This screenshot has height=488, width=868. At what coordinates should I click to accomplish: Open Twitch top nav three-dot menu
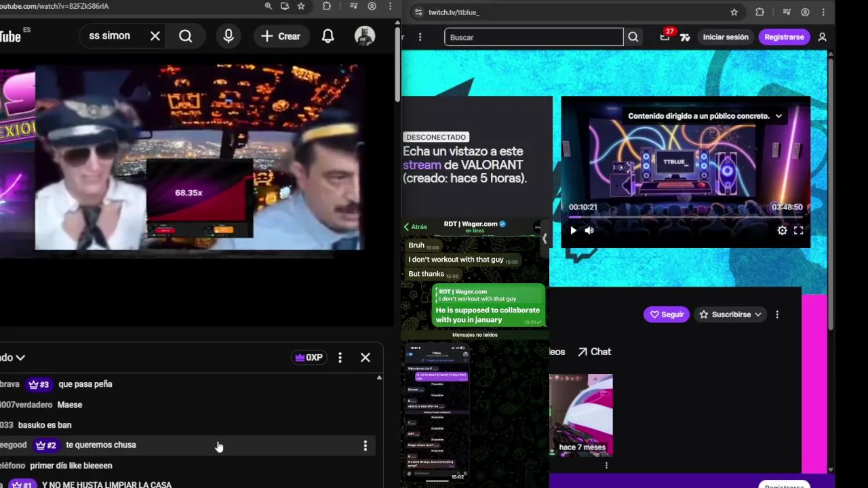(x=420, y=37)
